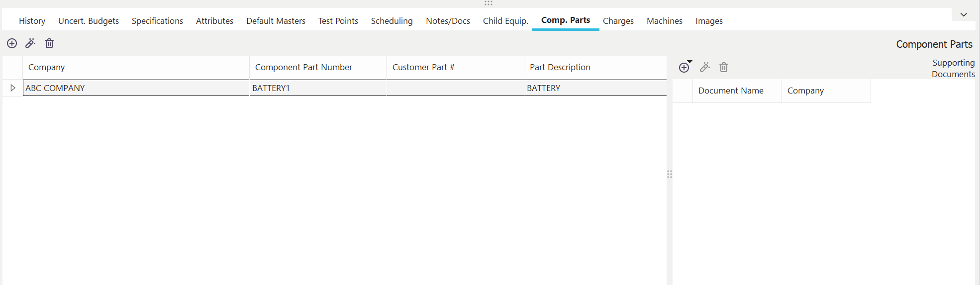Image resolution: width=980 pixels, height=285 pixels.
Task: Sort by Part Description column header
Action: 560,67
